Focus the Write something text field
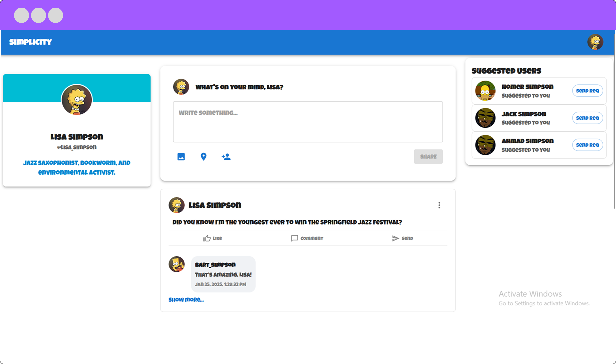Viewport: 616px width, 364px height. click(308, 122)
